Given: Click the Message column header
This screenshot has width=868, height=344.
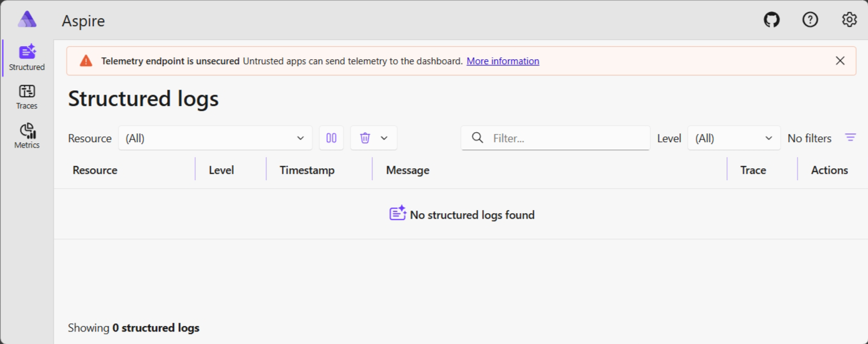Looking at the screenshot, I should (x=407, y=170).
